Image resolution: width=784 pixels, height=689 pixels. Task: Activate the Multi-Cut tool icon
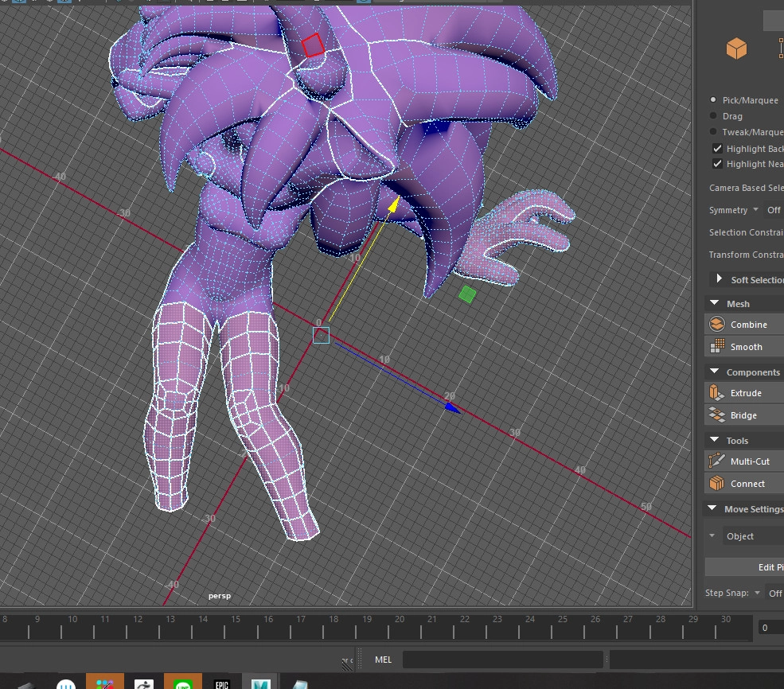[717, 461]
